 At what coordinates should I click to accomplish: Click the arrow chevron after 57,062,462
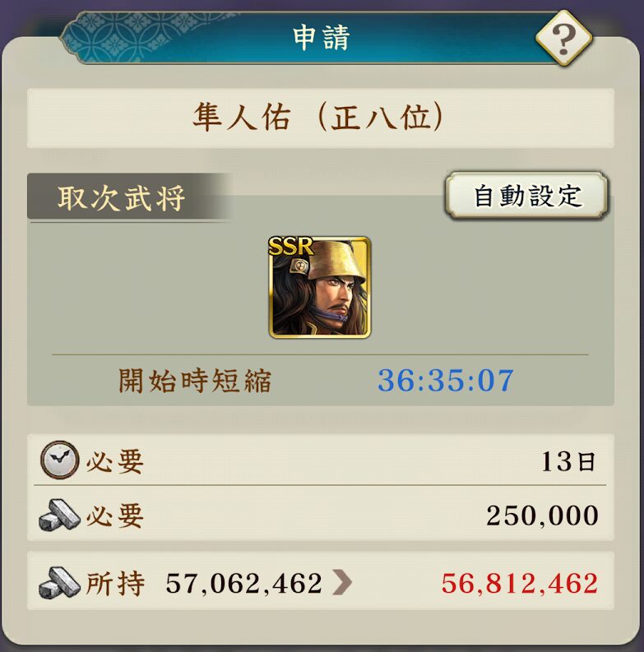342,583
